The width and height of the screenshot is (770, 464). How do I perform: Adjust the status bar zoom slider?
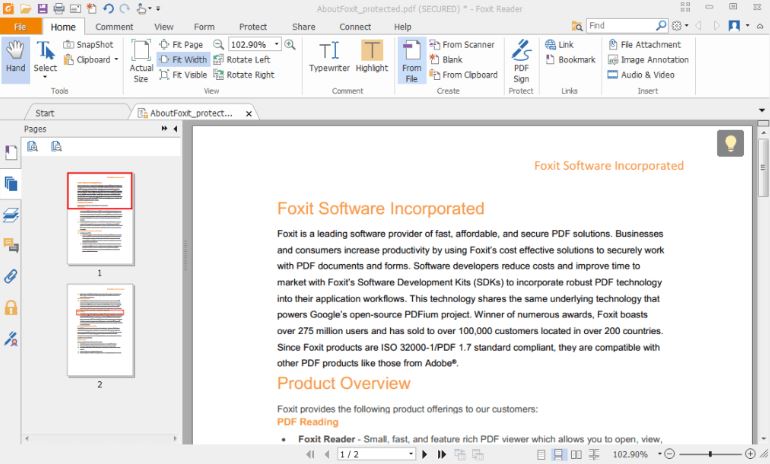point(710,454)
